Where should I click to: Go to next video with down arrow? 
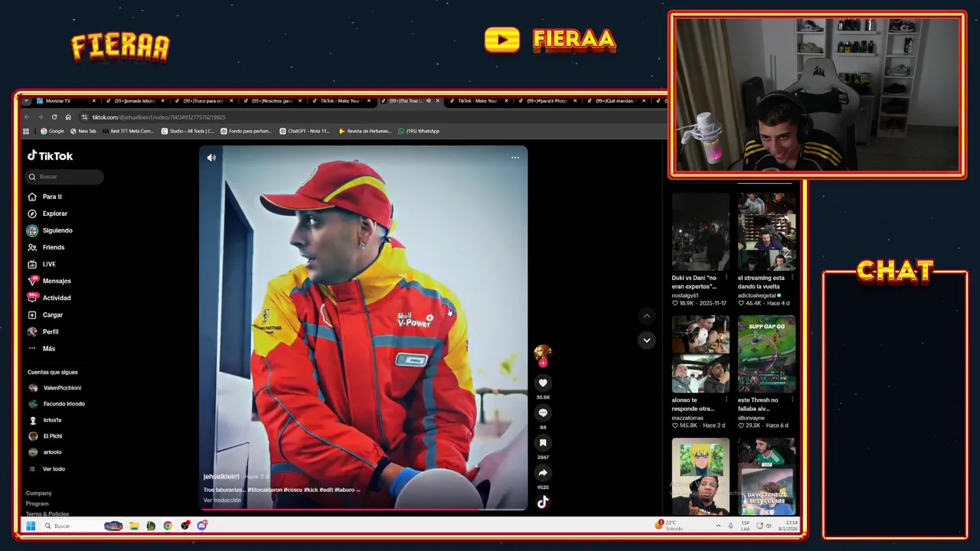[x=646, y=340]
